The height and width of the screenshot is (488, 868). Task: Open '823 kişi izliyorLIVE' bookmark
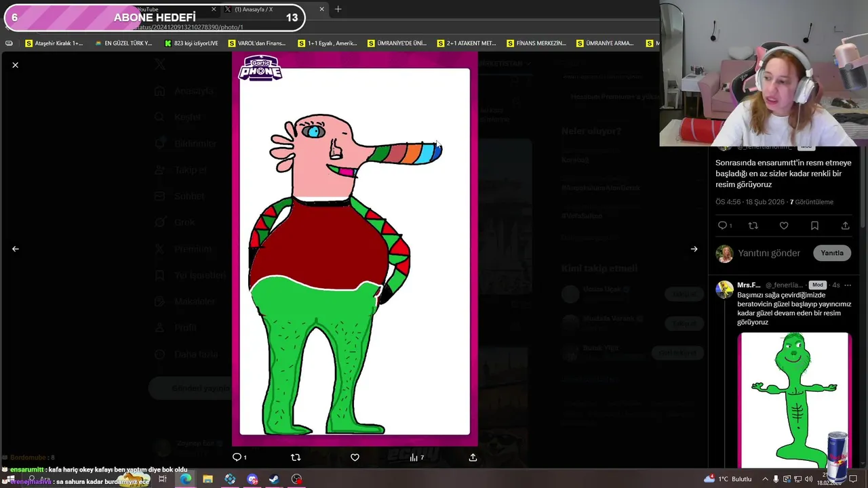coord(191,43)
